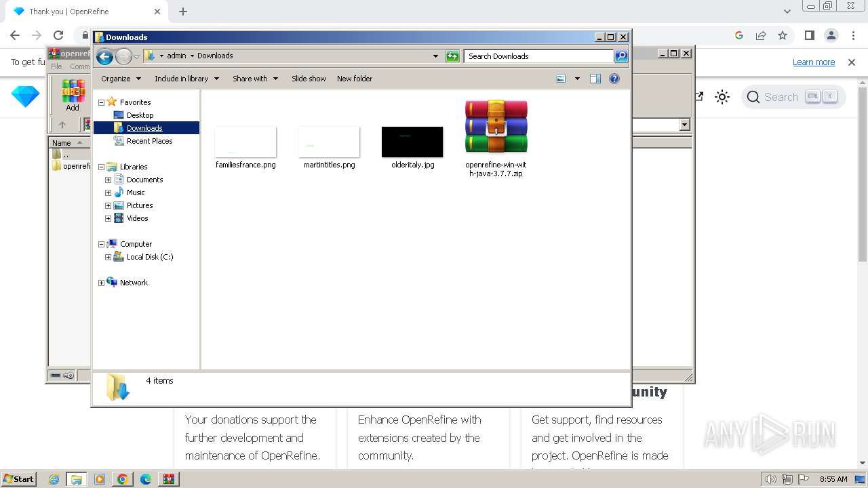
Task: Expand the Videos library node
Action: [x=108, y=218]
